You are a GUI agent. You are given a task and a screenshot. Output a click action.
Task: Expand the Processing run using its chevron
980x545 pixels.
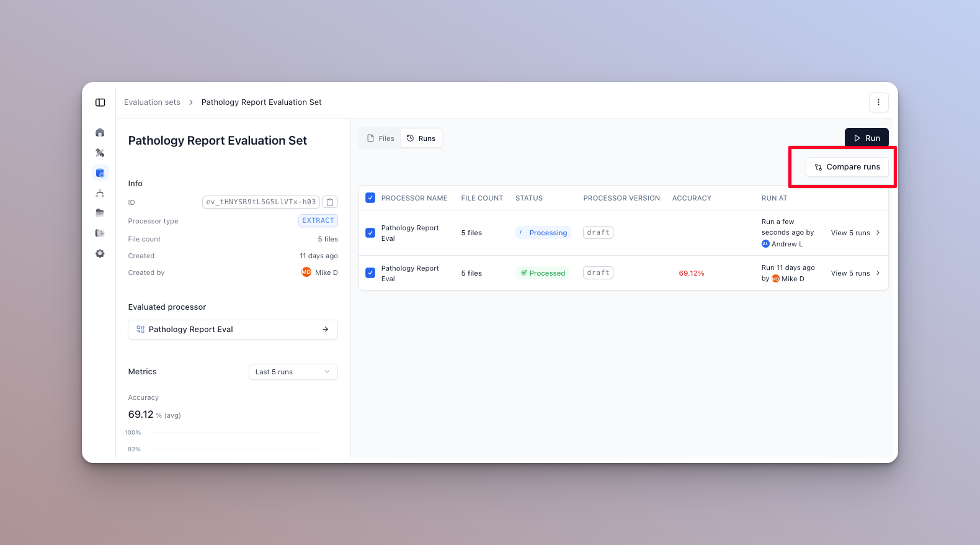878,233
